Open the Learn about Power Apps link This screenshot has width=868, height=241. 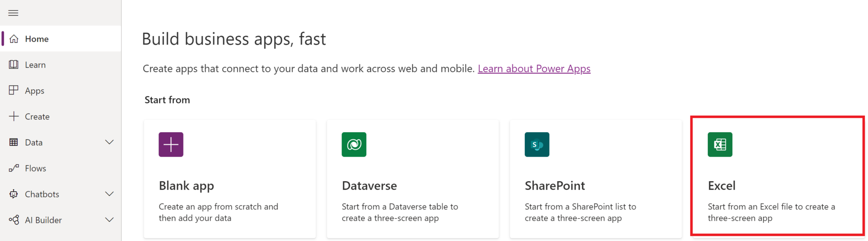coord(534,69)
